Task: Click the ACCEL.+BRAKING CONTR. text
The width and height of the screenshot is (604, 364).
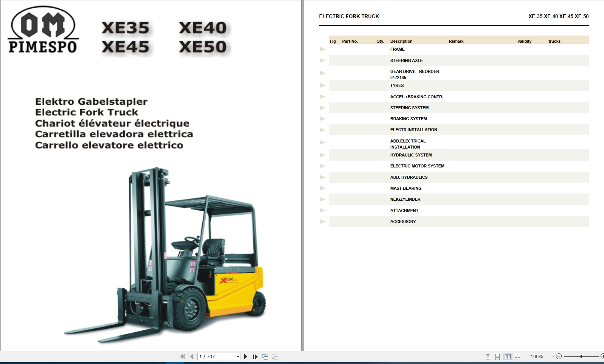Action: pos(416,97)
